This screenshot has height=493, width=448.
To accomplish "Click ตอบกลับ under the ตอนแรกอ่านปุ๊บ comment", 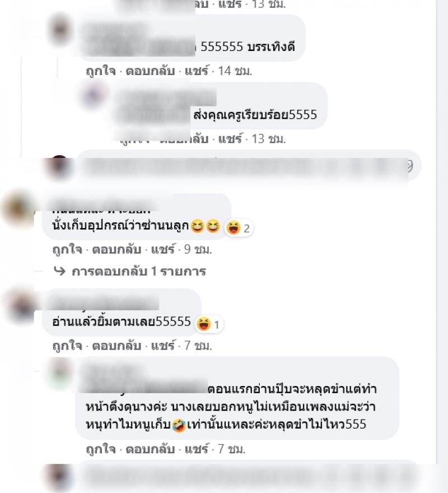I will tap(150, 449).
